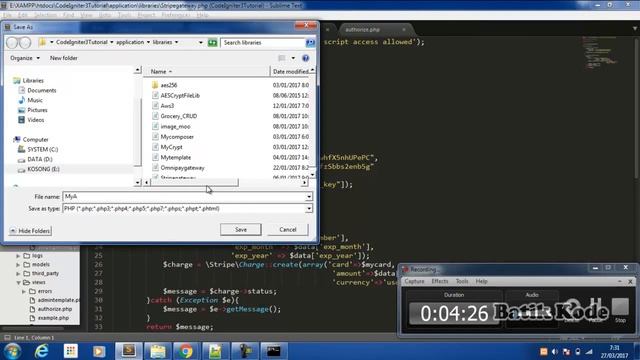The height and width of the screenshot is (360, 640).
Task: Open the Windows Start button
Action: [x=12, y=351]
